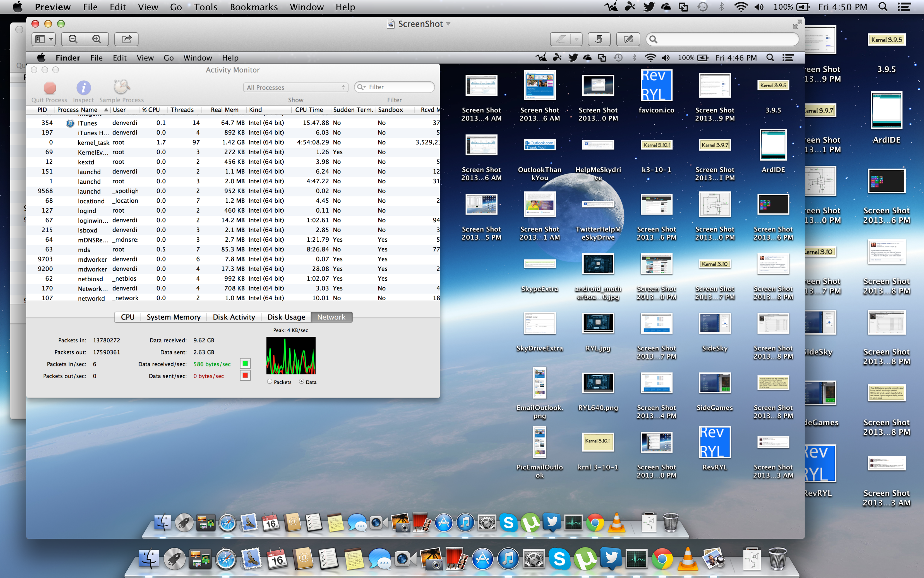Select the pictured Network tab

(331, 317)
